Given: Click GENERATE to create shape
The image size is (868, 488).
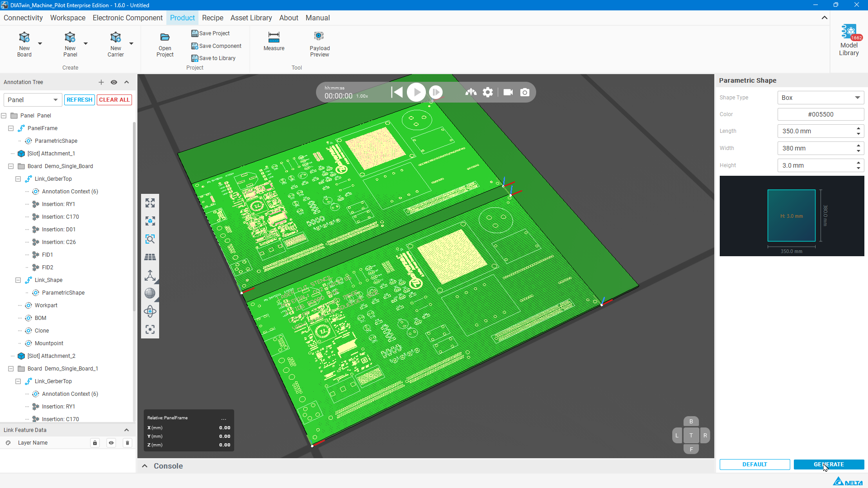Looking at the screenshot, I should [829, 465].
